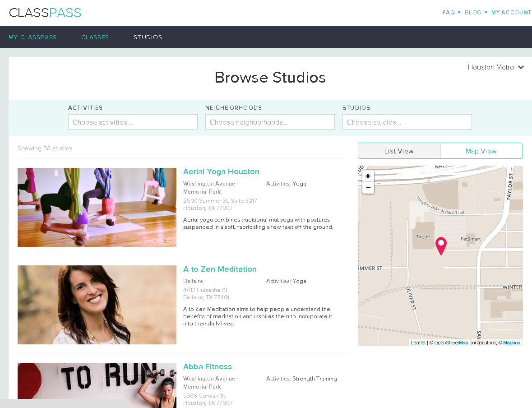Screen dimensions: 532x408
Task: Click the Target label on map
Action: tap(423, 236)
